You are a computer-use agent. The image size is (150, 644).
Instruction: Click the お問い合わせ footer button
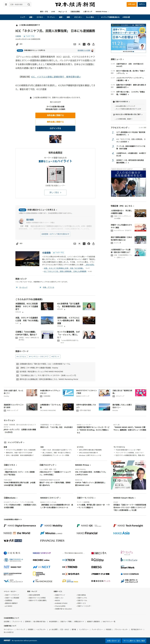113,641
